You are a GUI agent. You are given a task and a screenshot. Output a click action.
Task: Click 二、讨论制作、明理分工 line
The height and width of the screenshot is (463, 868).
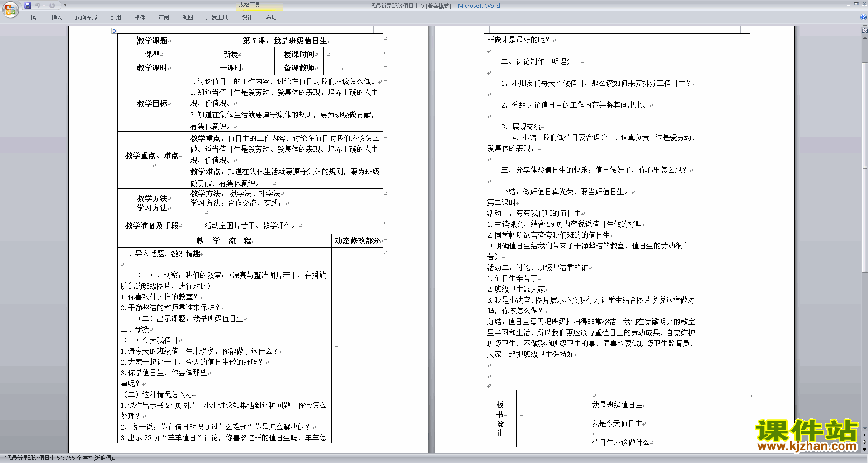tap(541, 61)
